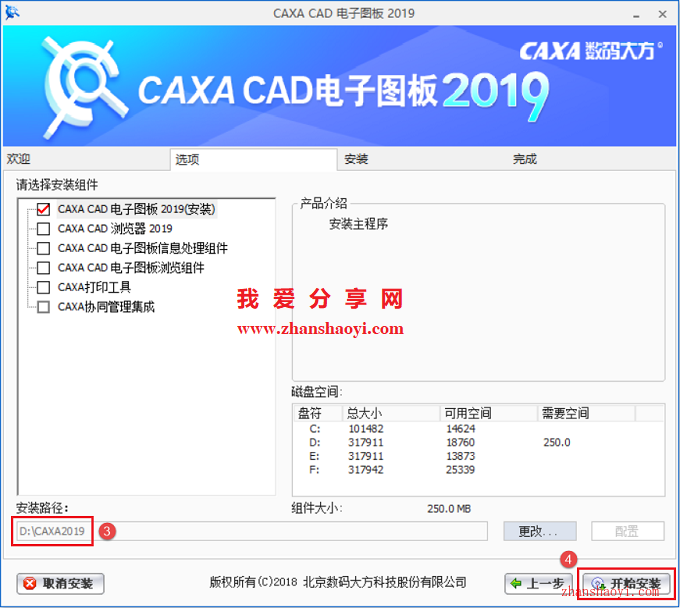
Task: Minimize the installer window
Action: [x=636, y=14]
